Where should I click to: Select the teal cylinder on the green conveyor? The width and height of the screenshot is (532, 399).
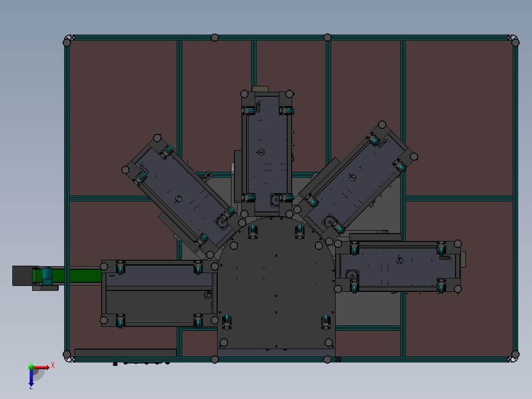[47, 274]
